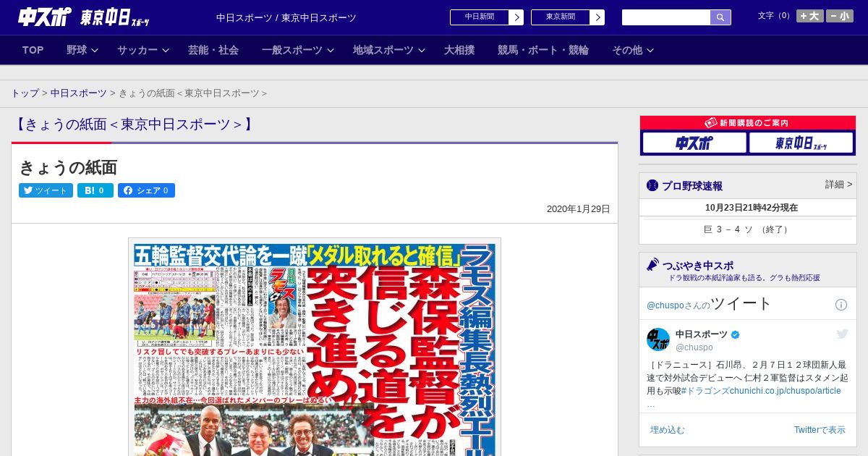Click the トップ breadcrumb link
Image resolution: width=868 pixels, height=456 pixels.
25,93
